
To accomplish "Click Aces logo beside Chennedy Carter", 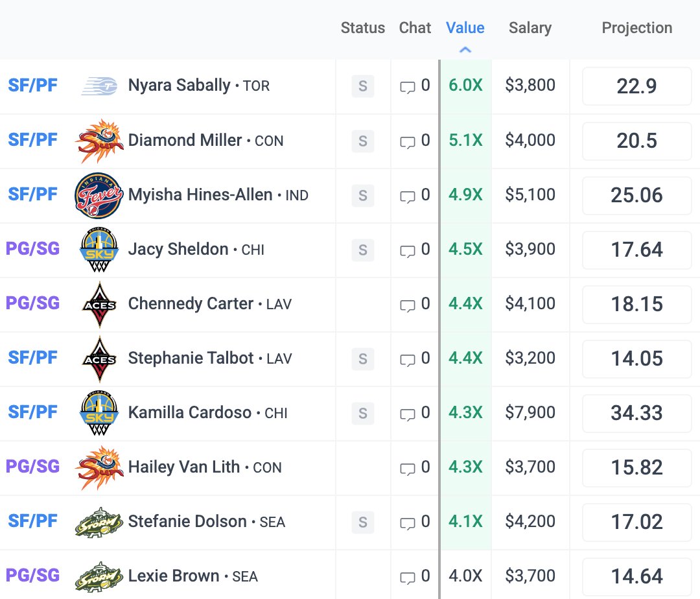I will [x=99, y=305].
